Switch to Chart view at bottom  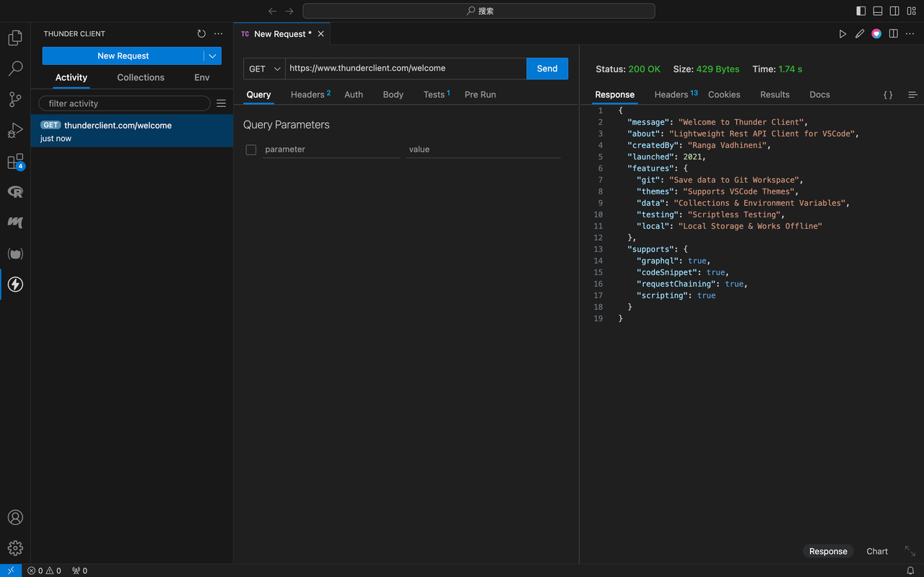877,551
